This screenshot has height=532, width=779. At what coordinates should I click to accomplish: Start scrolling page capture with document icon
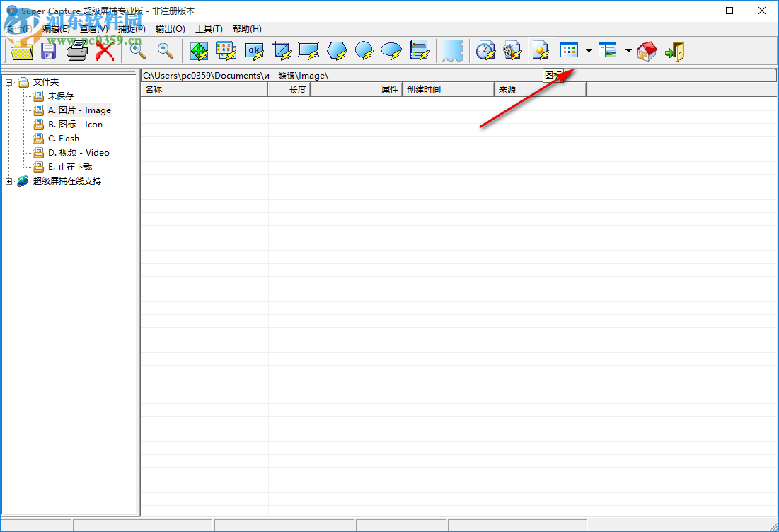coord(420,51)
